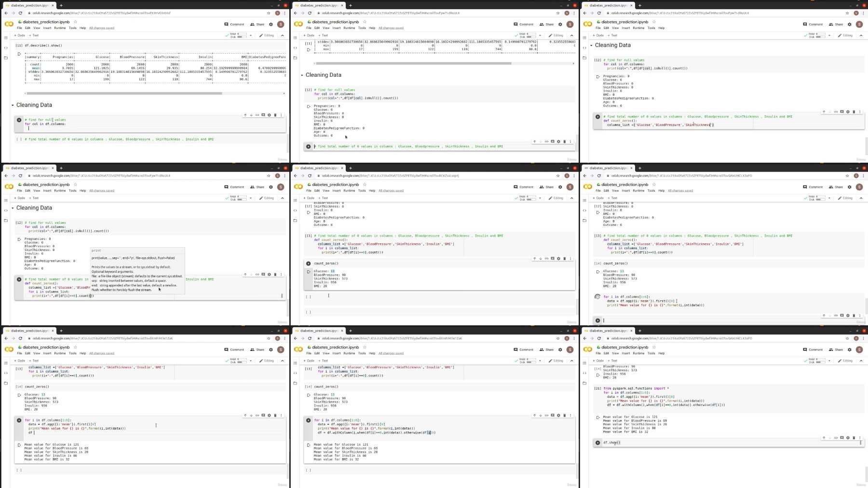Viewport: 868px width, 488px height.
Task: Open cell settings gear in top-right window's cell toolbar
Action: (848, 112)
